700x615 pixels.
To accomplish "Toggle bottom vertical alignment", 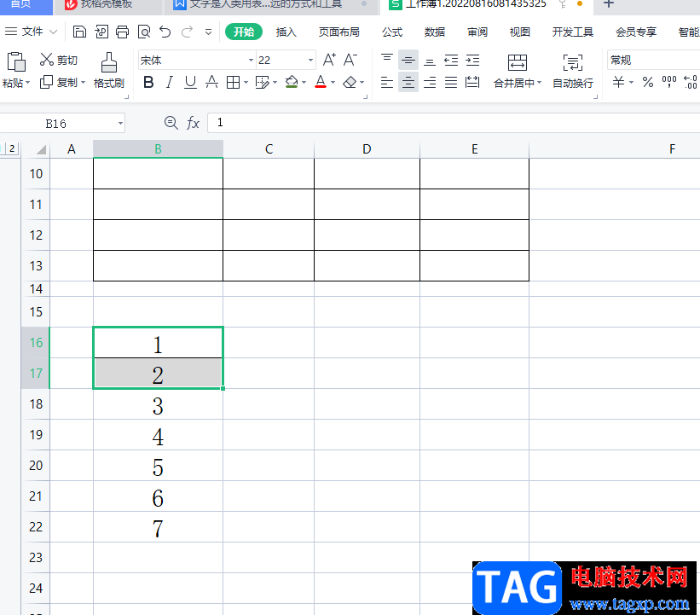I will (430, 60).
